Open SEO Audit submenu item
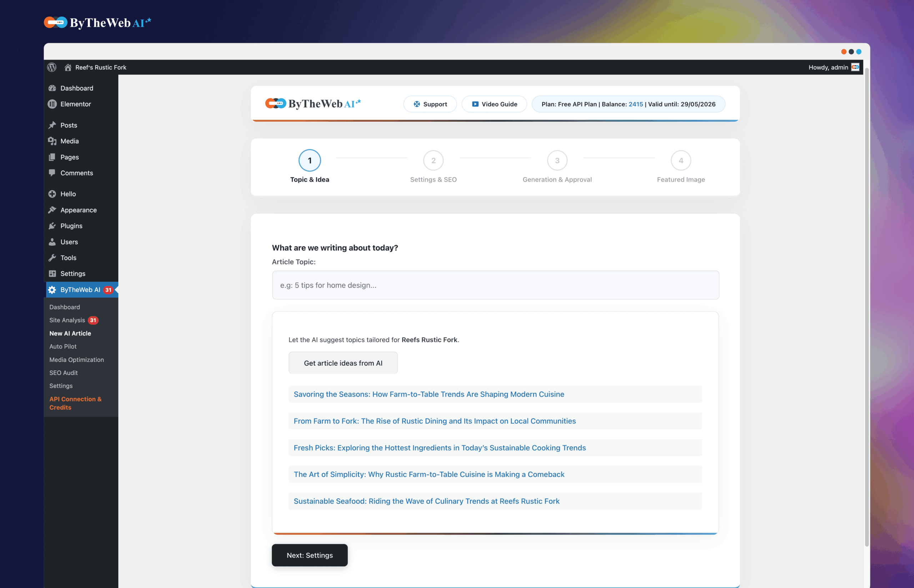The image size is (914, 588). [x=64, y=373]
